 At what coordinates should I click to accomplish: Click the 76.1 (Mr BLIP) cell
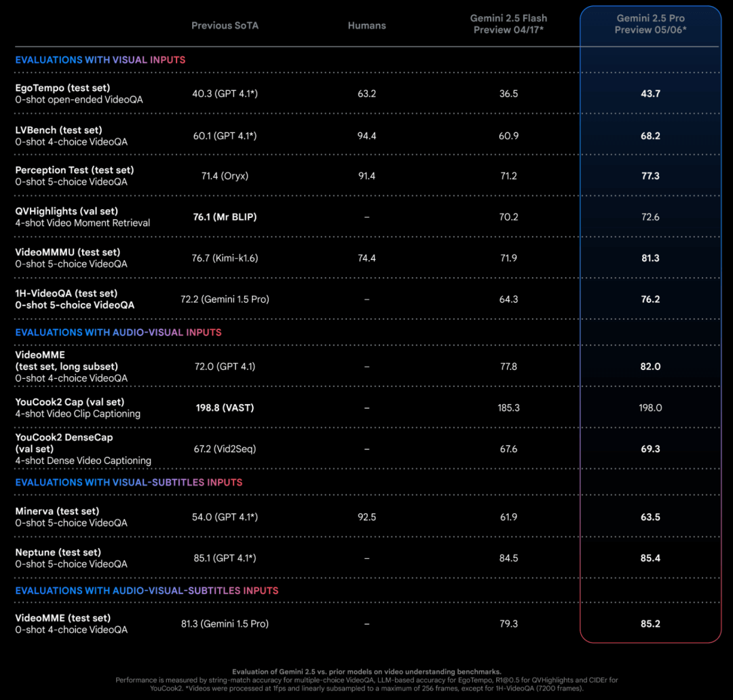(x=225, y=217)
